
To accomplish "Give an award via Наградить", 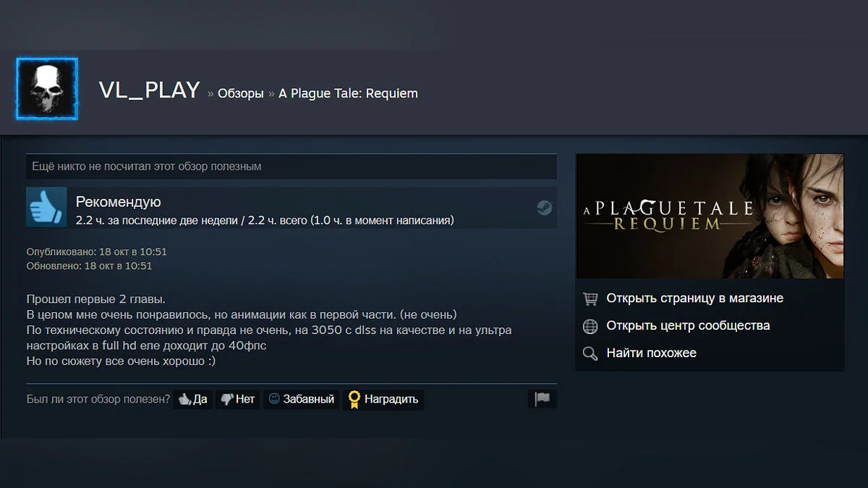I will (x=383, y=399).
